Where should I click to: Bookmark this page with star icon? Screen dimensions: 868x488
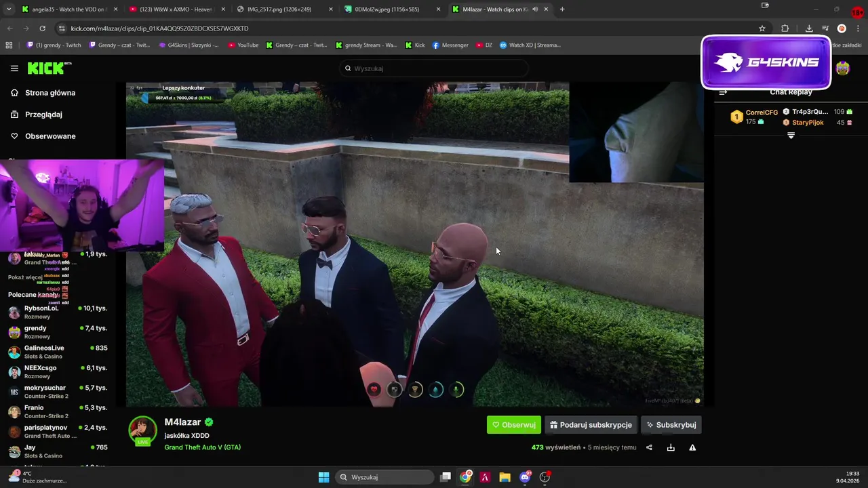pos(762,28)
